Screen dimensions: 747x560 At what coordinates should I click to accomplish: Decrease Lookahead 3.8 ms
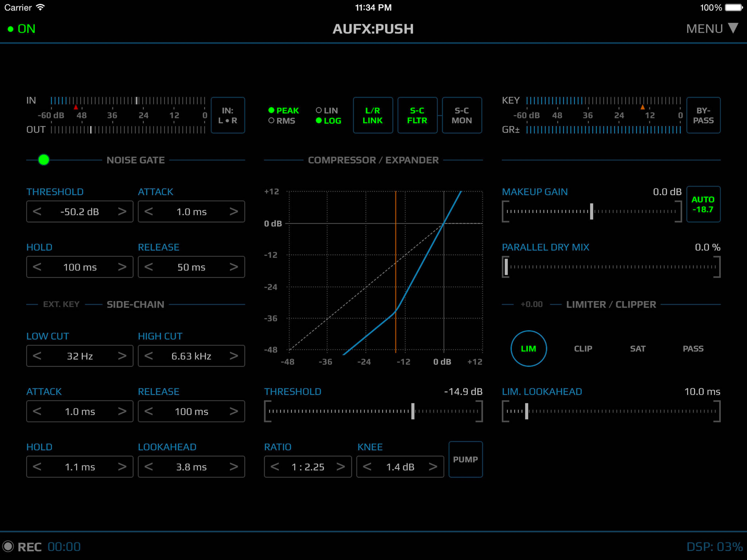click(148, 466)
